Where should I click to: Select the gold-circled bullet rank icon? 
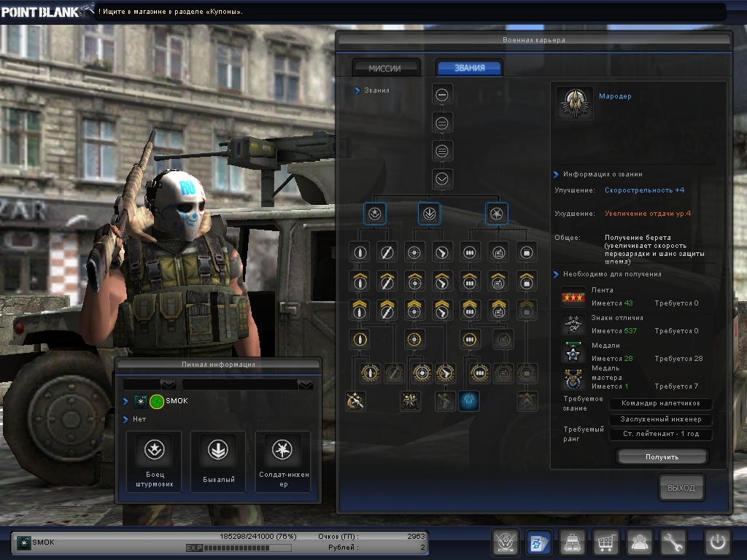360,340
